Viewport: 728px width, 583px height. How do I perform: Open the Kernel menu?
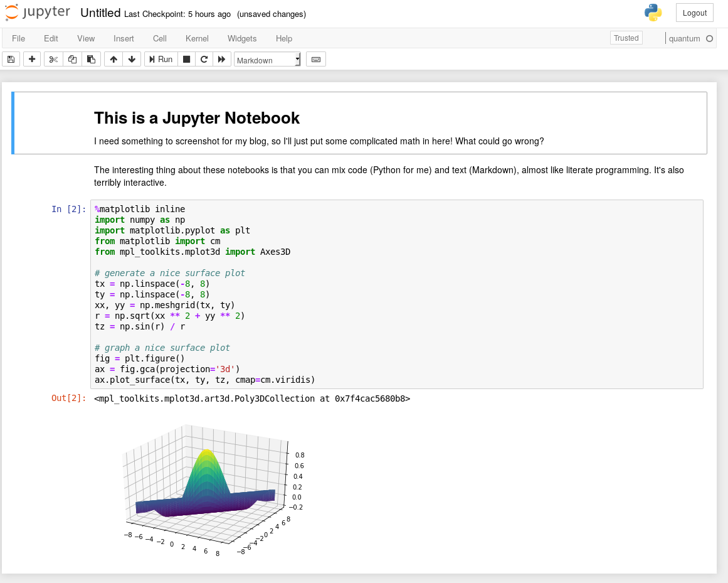coord(197,38)
